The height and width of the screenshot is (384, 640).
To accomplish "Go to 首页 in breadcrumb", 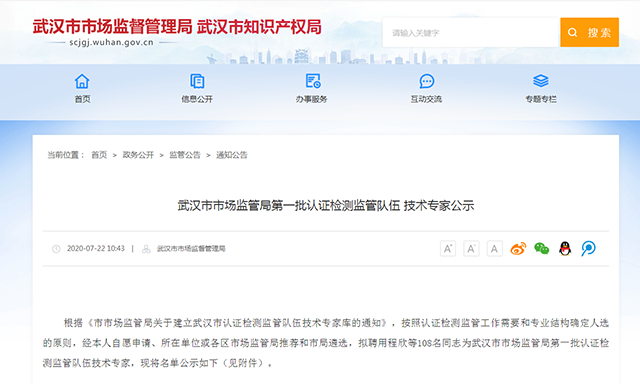I will [99, 155].
